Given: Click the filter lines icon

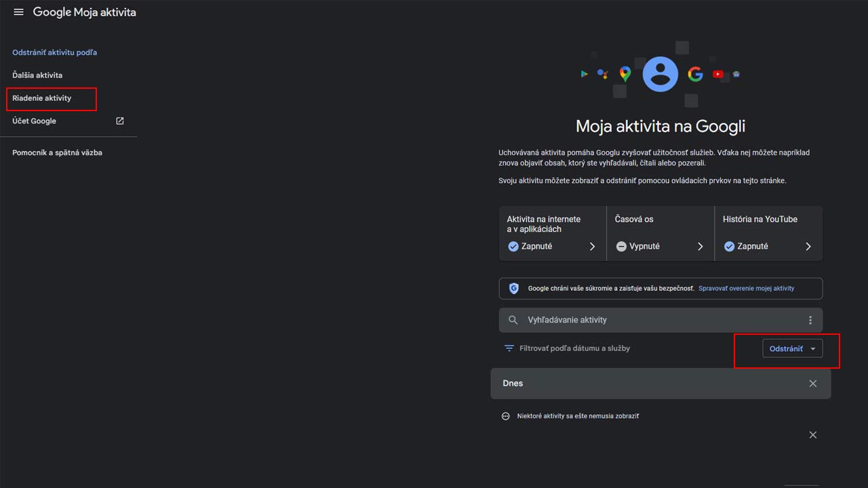Looking at the screenshot, I should coord(509,348).
